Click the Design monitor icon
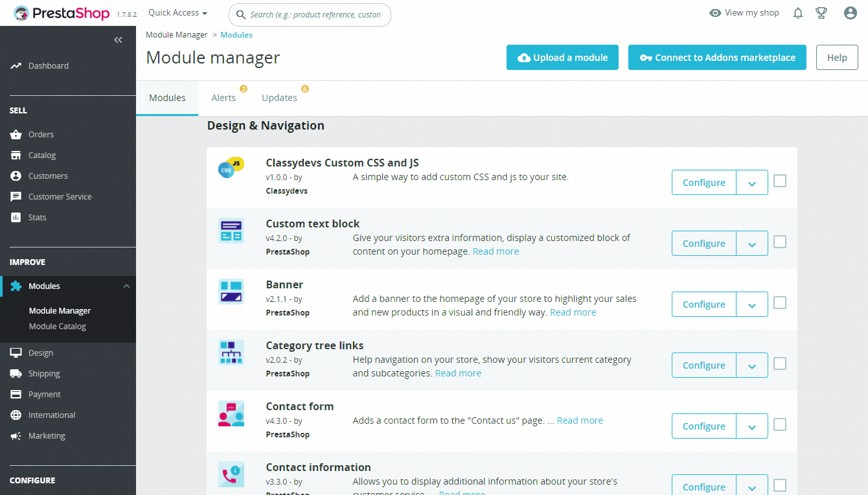Viewport: 868px width, 495px height. (16, 353)
